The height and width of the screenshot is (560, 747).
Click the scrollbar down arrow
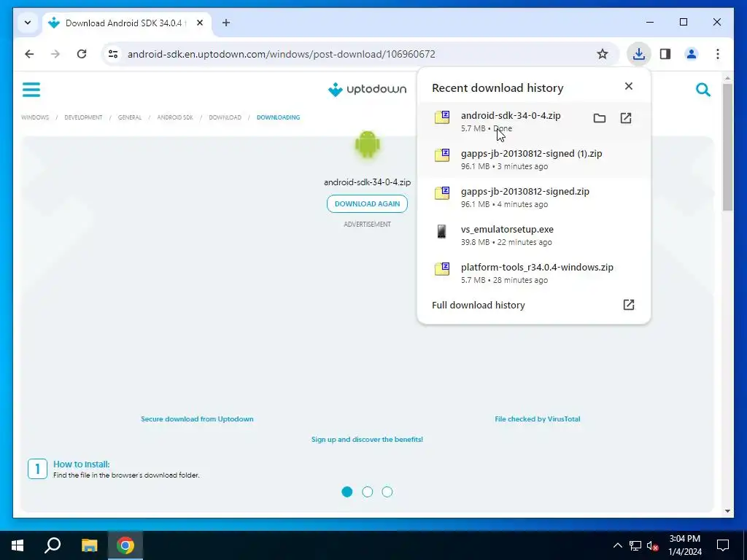(727, 511)
